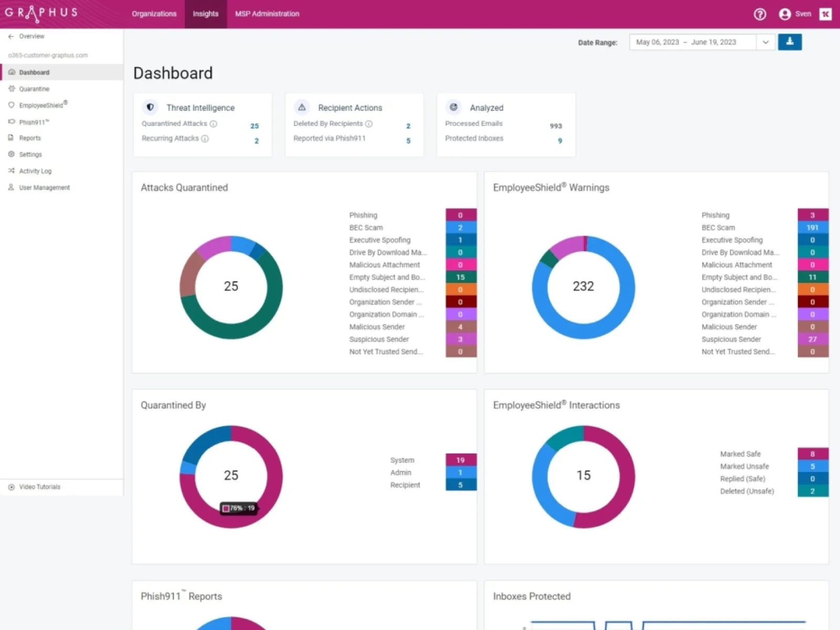Click EmployeeShield Interactions donut center 15

pos(583,475)
